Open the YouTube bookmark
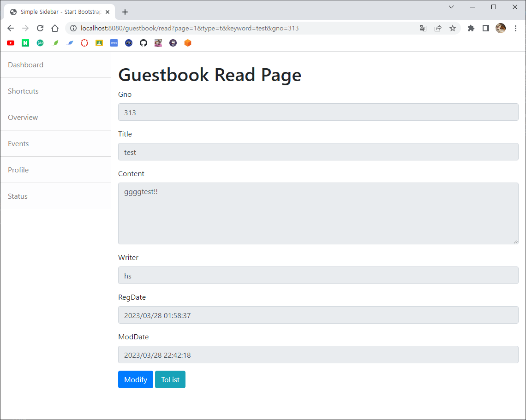526x420 pixels. (x=11, y=43)
